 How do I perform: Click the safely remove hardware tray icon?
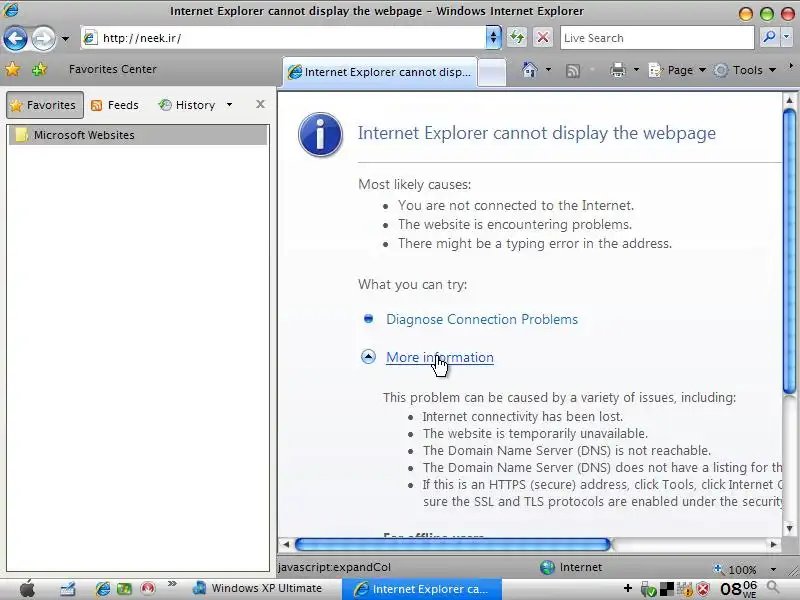tap(648, 590)
